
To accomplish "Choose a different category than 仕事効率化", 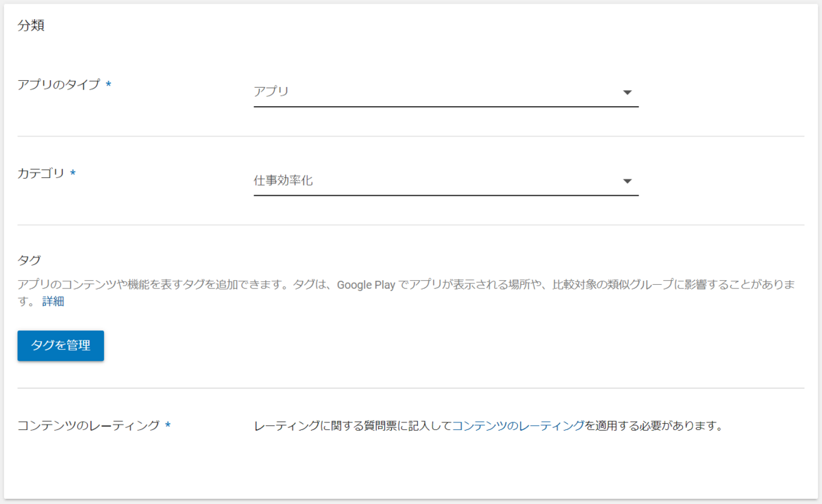I will point(445,180).
